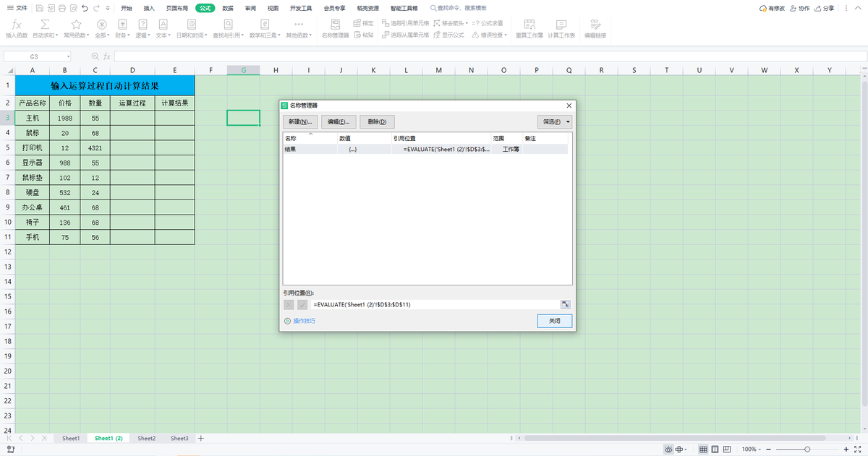868x456 pixels.
Task: Click 编辑(E) button in Name Manager
Action: pyautogui.click(x=339, y=121)
